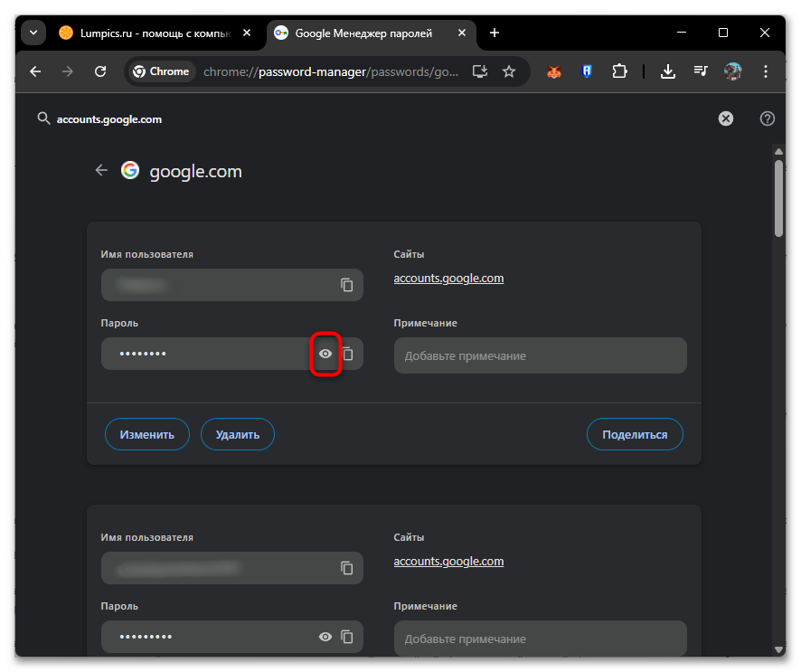This screenshot has width=801, height=672.
Task: Copy the password in the second card
Action: 347,637
